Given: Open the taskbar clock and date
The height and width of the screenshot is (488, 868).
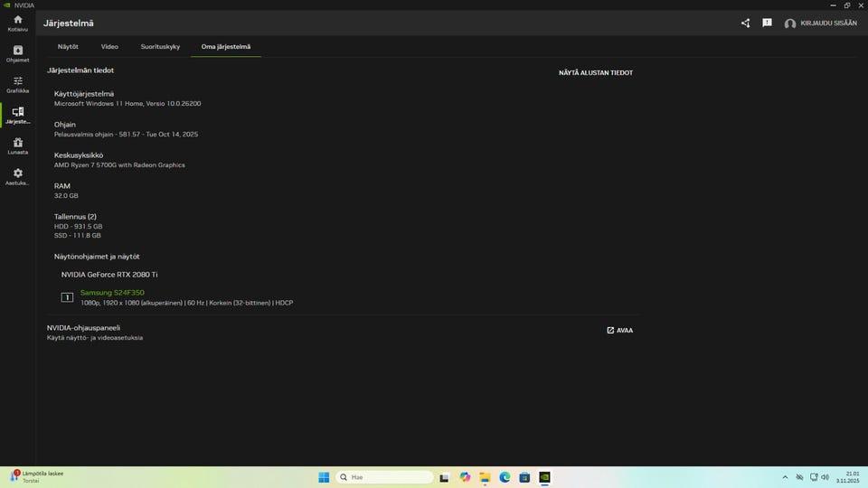Looking at the screenshot, I should tap(847, 477).
